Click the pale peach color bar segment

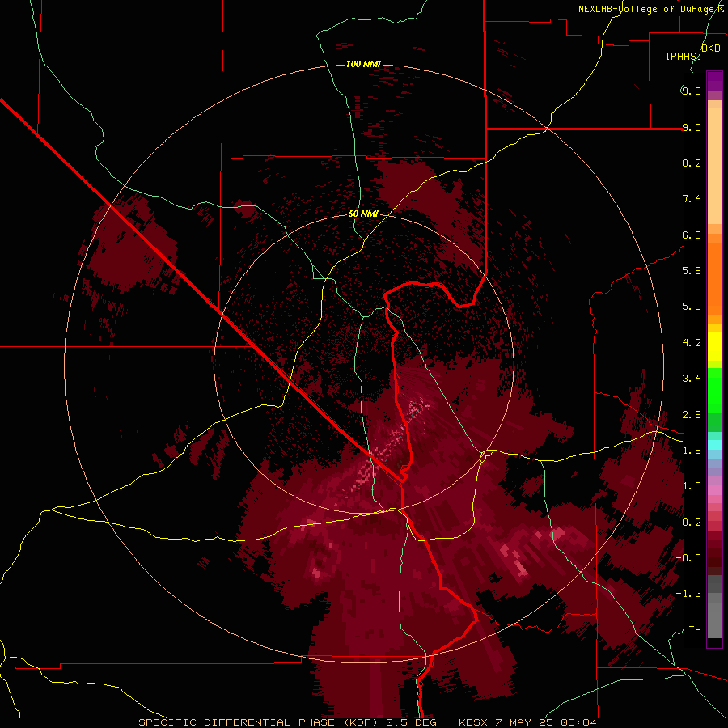pos(714,166)
